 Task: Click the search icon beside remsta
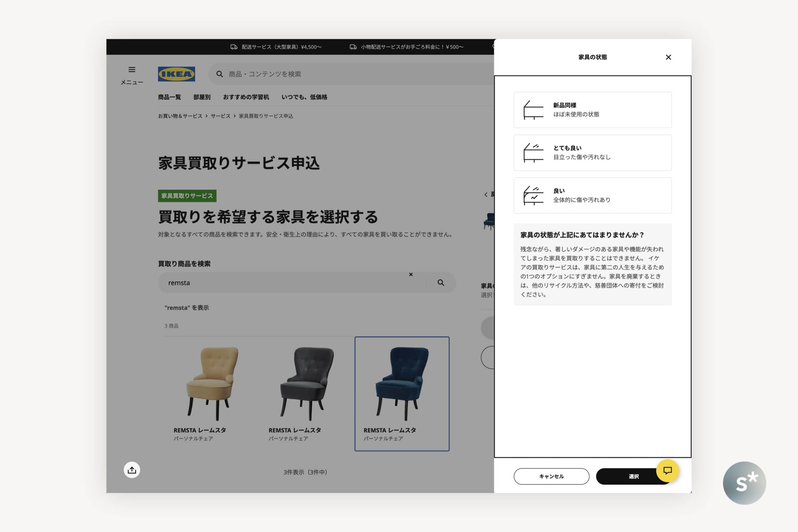coord(441,283)
